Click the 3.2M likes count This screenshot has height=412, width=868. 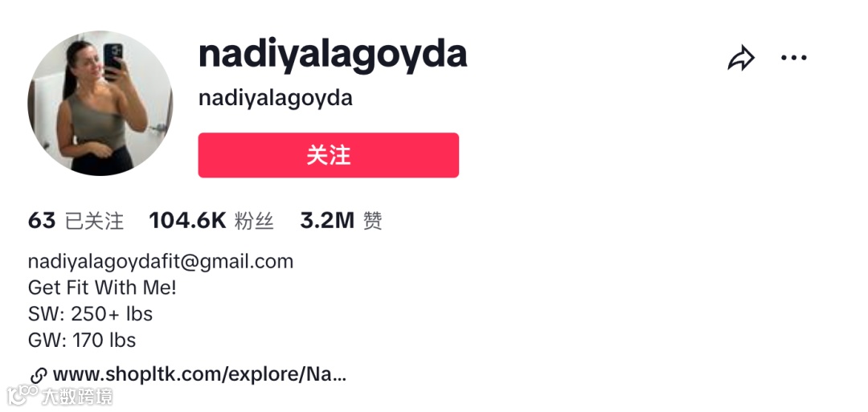327,221
